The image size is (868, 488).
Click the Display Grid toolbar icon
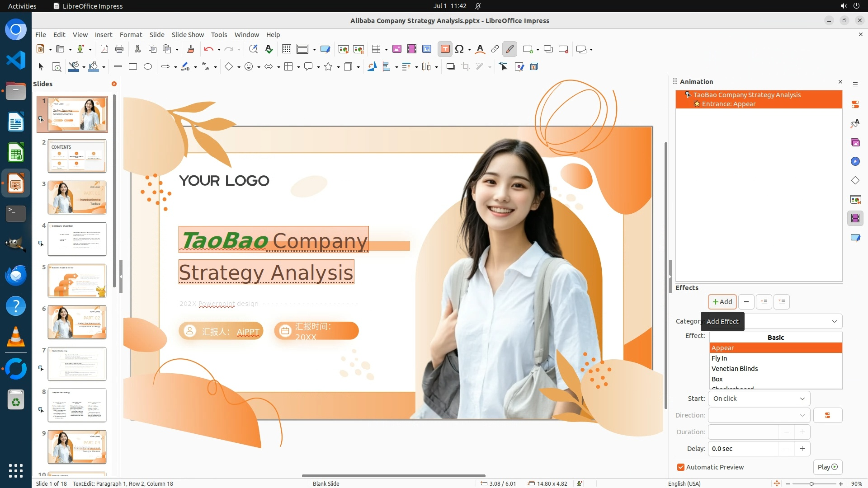286,49
